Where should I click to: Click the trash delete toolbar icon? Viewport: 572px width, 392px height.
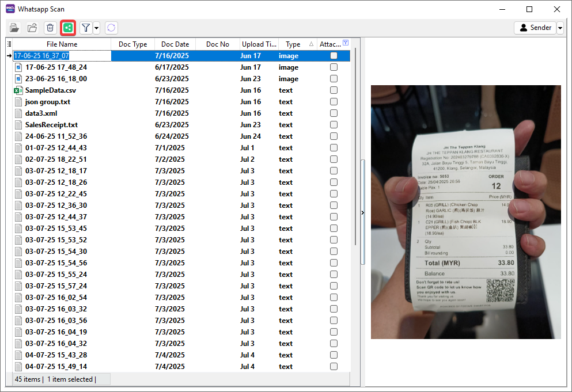(50, 28)
